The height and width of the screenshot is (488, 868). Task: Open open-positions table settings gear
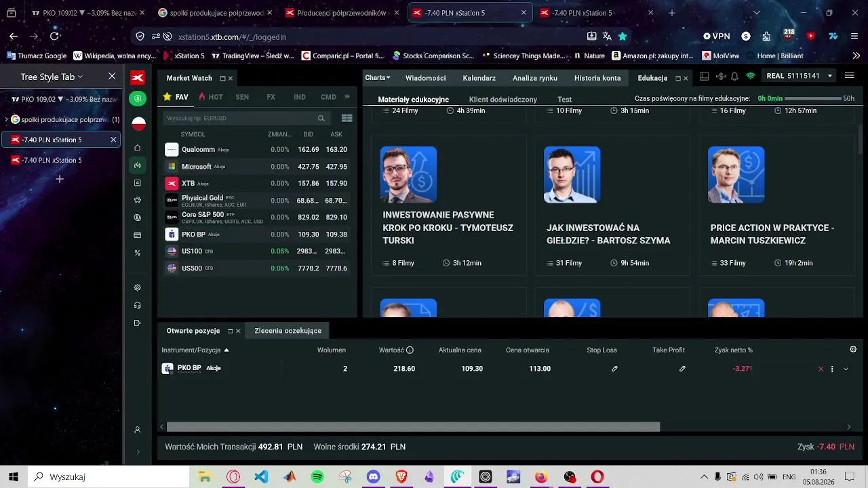coord(853,349)
